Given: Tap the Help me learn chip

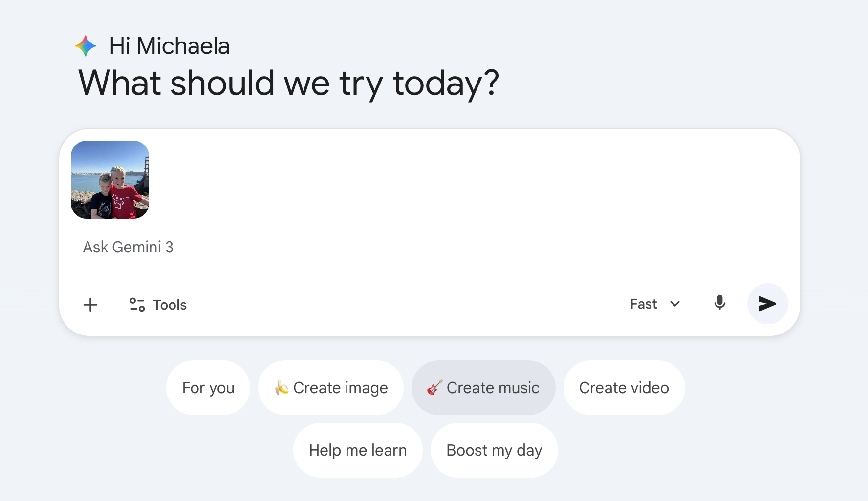Looking at the screenshot, I should [x=358, y=450].
